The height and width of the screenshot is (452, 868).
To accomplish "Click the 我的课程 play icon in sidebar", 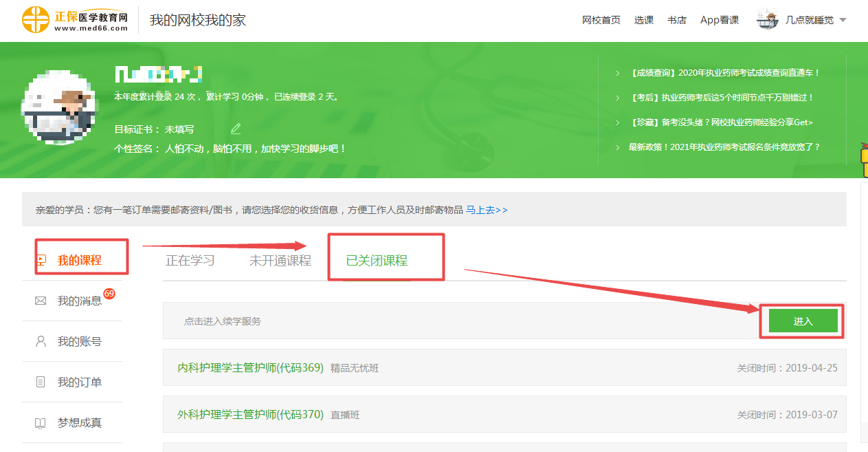I will [x=41, y=260].
